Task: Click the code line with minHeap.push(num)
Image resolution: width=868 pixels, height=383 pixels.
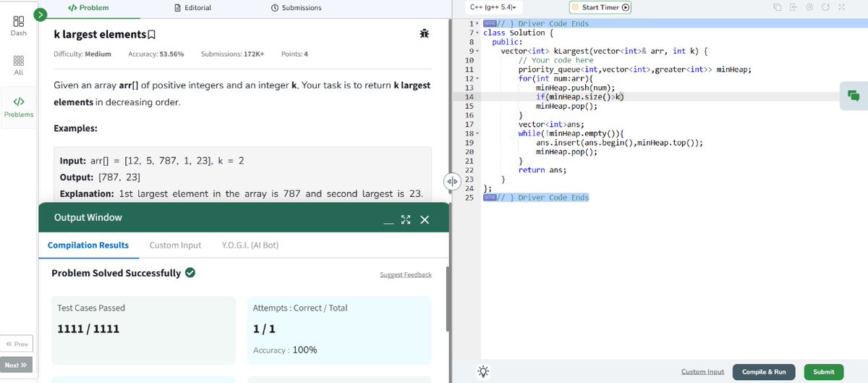Action: tap(575, 88)
